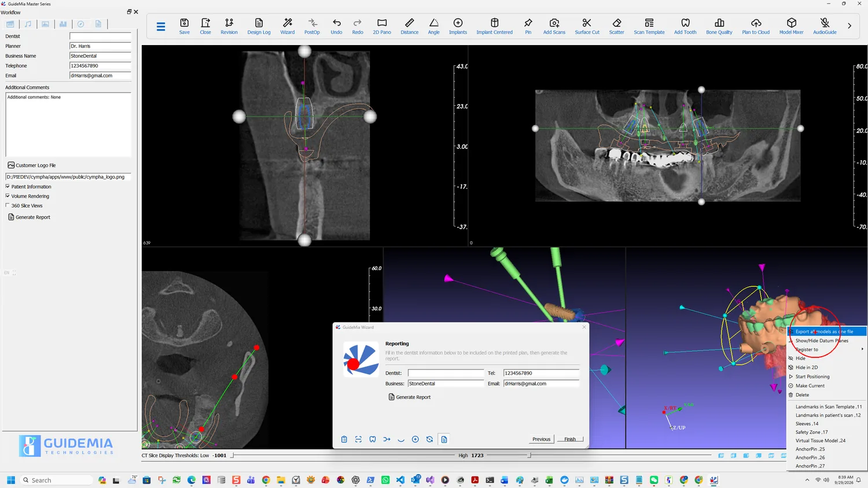Undo the last action
This screenshot has width=868, height=488.
point(336,26)
